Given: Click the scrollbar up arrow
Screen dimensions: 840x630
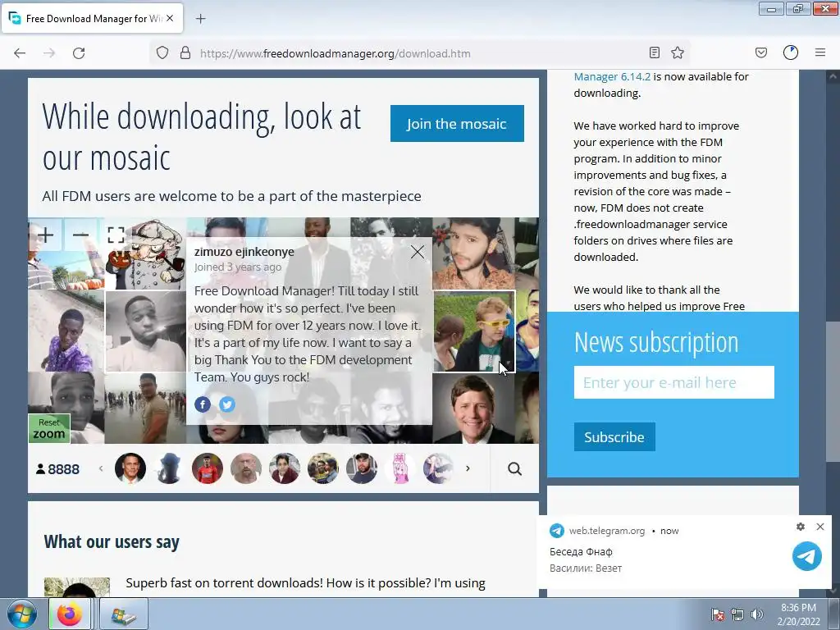Looking at the screenshot, I should (833, 76).
